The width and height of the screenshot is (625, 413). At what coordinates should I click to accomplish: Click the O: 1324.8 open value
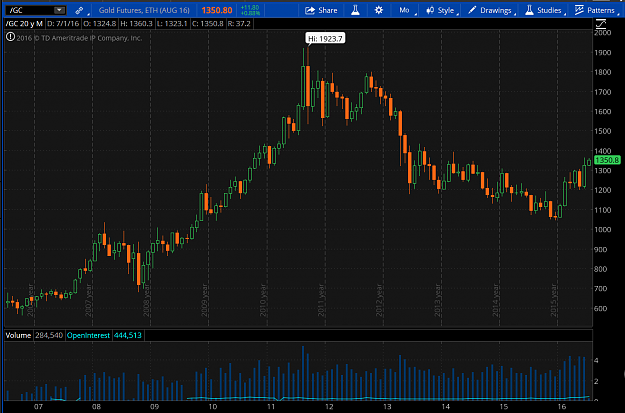[x=100, y=24]
